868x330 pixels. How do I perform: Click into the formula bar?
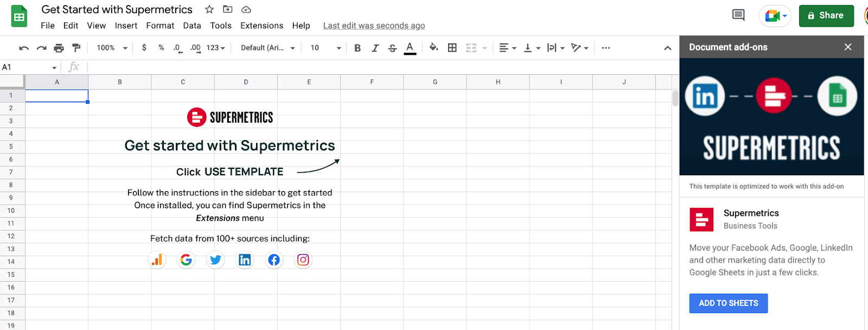click(382, 67)
